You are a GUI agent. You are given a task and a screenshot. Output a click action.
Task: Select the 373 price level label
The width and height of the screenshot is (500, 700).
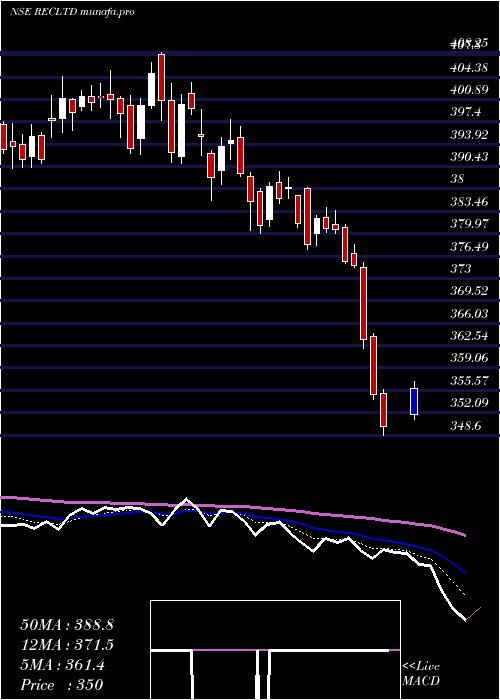461,269
